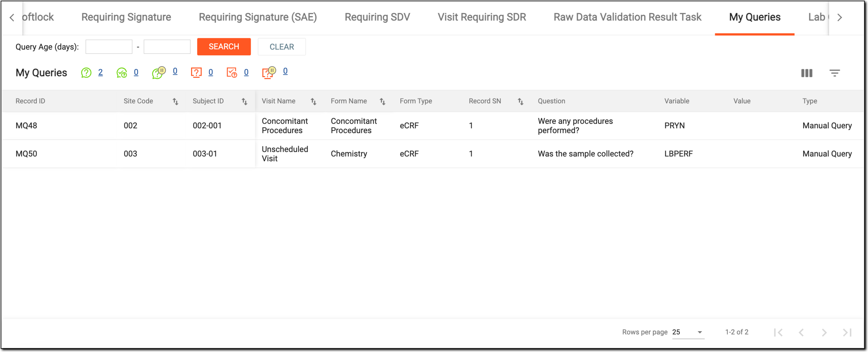Viewport: 868px width, 352px height.
Task: Click the Question column header
Action: pos(551,101)
